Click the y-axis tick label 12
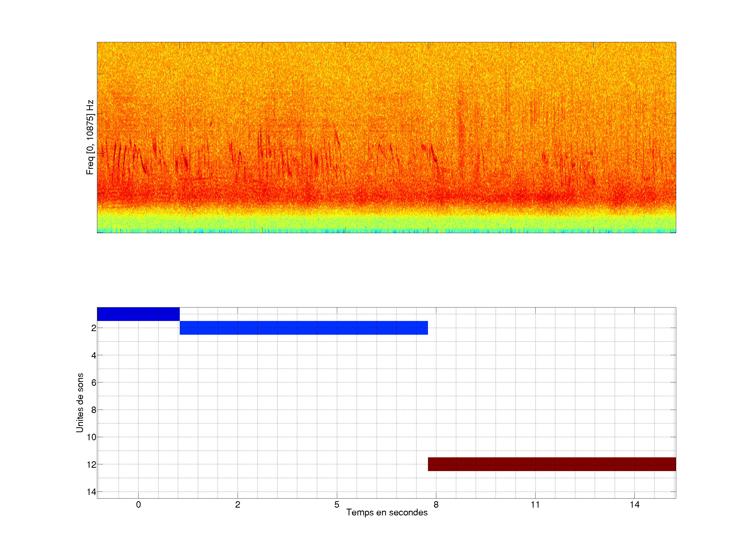747x560 pixels. click(x=92, y=465)
